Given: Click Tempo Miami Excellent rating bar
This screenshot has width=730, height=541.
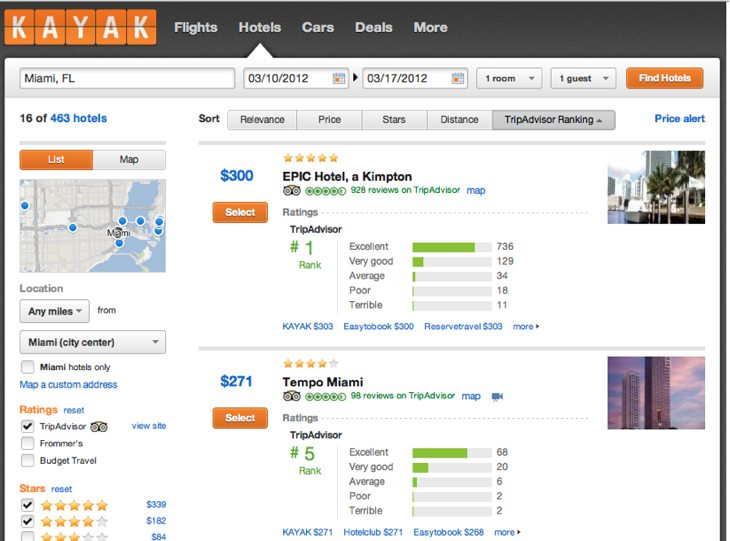Looking at the screenshot, I should (x=452, y=453).
